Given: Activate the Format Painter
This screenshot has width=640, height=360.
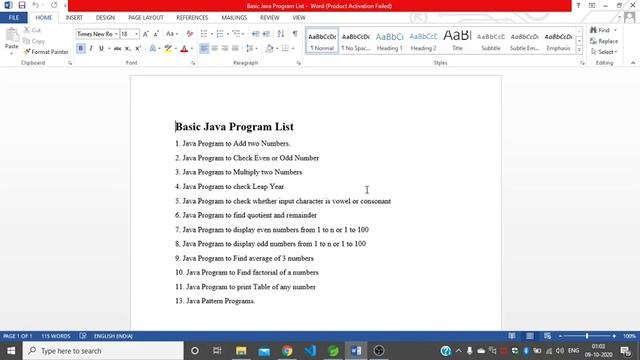Looking at the screenshot, I should point(46,52).
